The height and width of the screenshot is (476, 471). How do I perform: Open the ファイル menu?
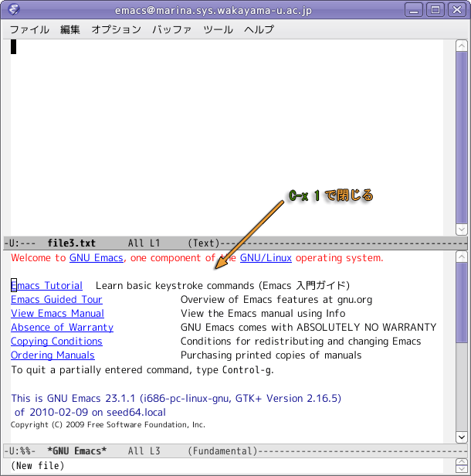pos(29,29)
